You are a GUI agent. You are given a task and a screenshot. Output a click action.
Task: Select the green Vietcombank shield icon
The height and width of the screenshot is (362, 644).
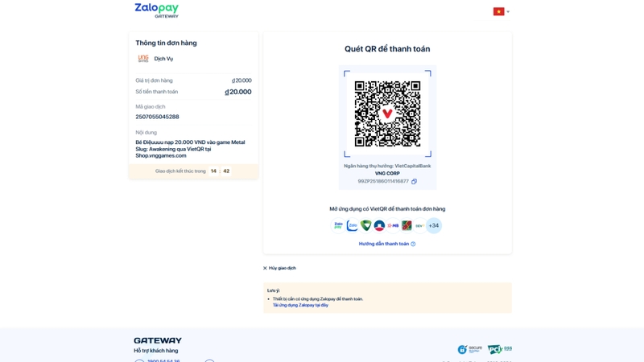365,225
